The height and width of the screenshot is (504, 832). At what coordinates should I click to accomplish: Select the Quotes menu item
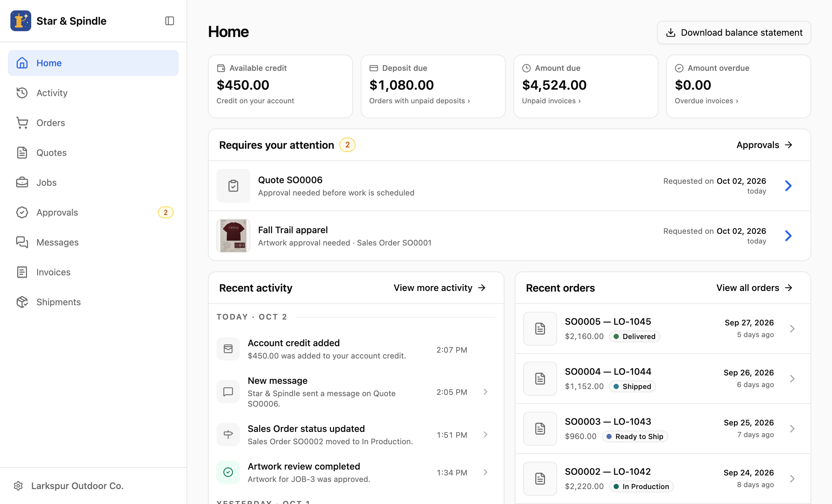93,153
